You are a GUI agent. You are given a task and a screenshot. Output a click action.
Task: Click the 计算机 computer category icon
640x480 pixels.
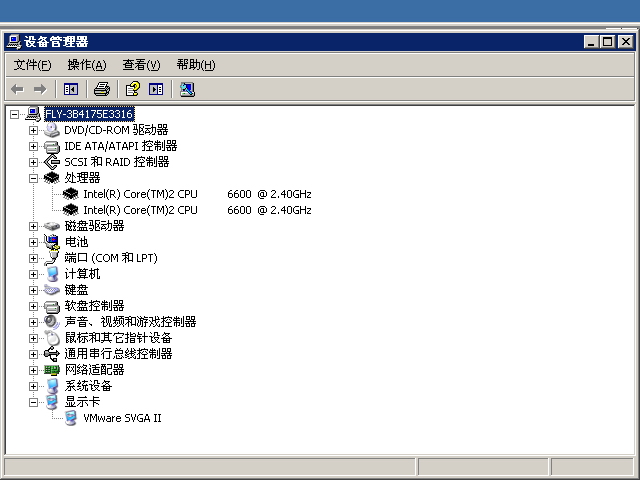[x=51, y=274]
